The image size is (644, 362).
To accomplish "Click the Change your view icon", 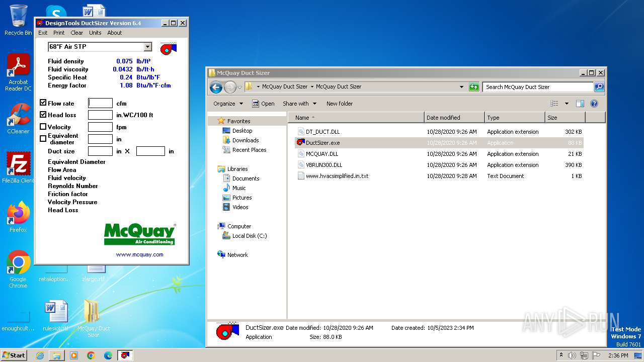I will click(x=554, y=104).
